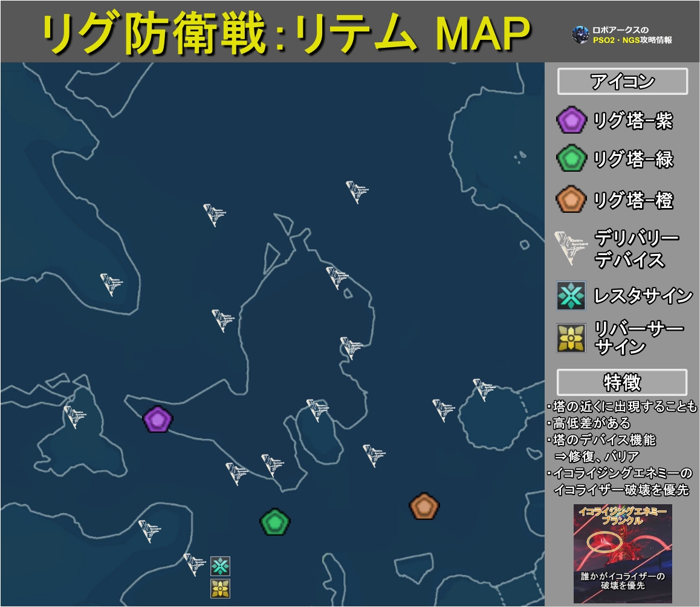Click the 誰かがイコライザーの破壊を優先 caption
700x607 pixels.
tap(623, 580)
